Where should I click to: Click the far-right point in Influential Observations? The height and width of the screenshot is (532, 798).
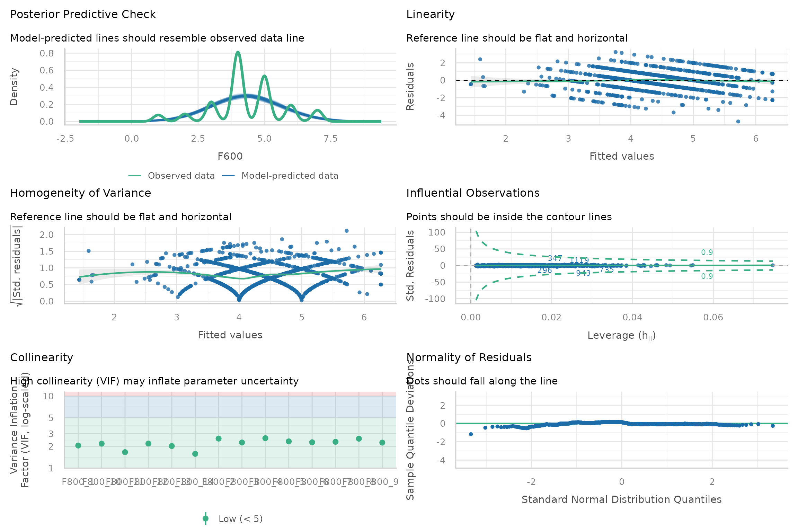click(x=773, y=265)
